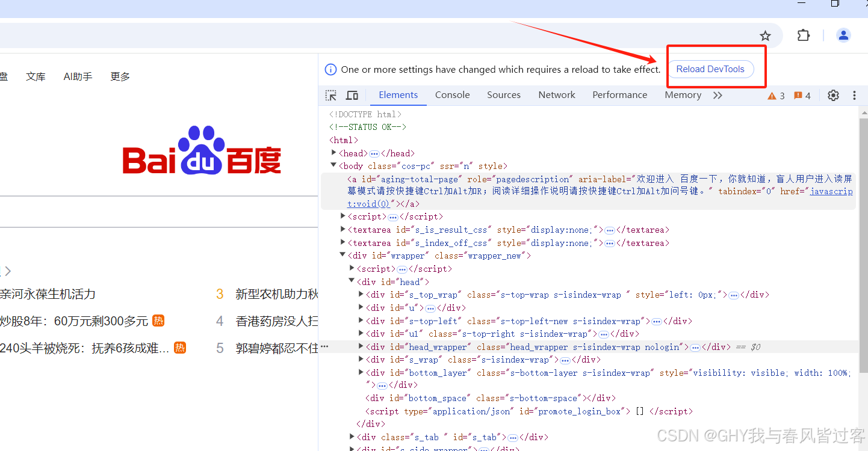The image size is (868, 451).
Task: Expand the head element node
Action: [x=334, y=153]
